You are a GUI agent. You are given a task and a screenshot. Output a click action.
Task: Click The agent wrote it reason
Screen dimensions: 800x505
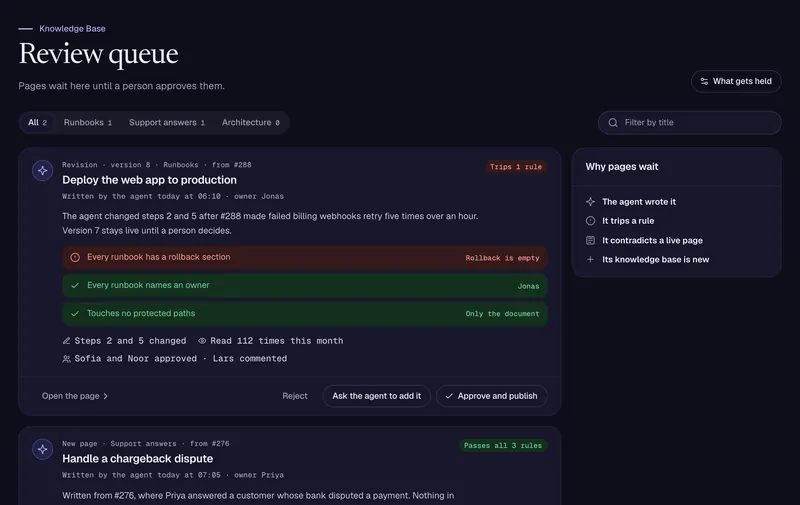(x=639, y=202)
